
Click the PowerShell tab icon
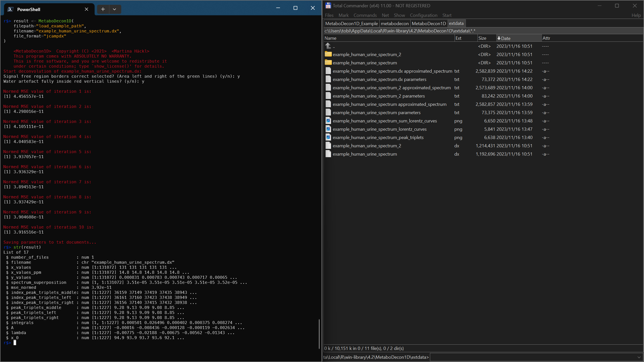click(10, 9)
